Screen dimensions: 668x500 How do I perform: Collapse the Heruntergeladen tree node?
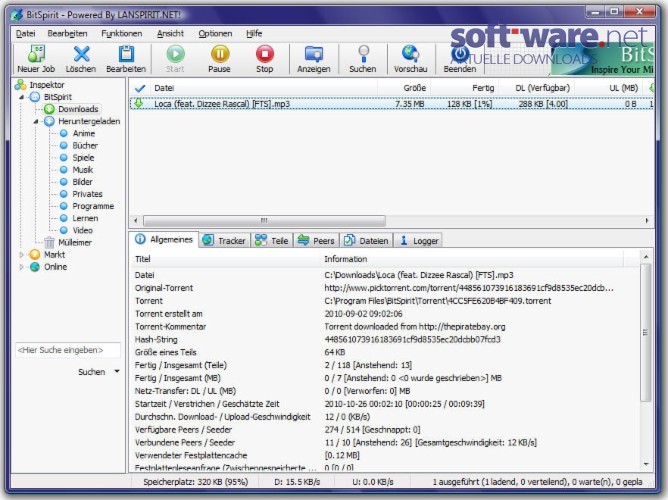(36, 121)
